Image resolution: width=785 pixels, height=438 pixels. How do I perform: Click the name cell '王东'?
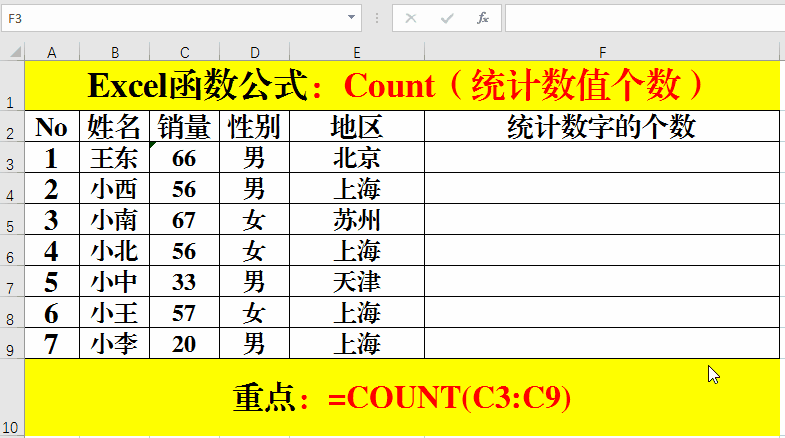(x=115, y=157)
